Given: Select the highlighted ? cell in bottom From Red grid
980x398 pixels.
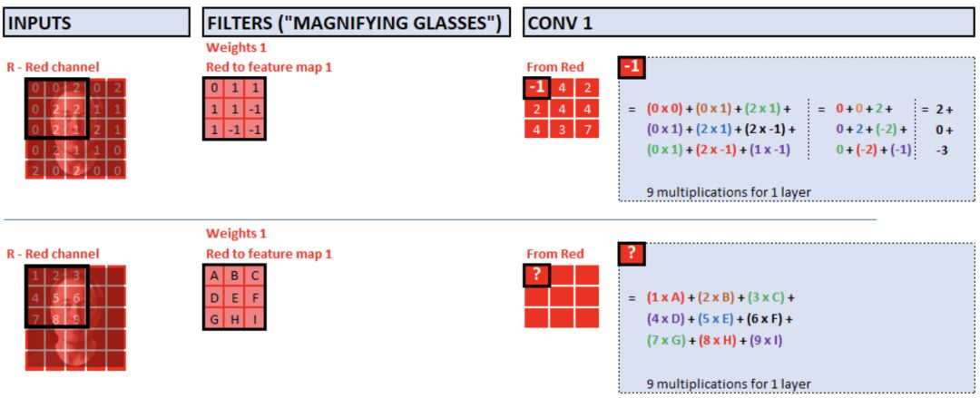Looking at the screenshot, I should (537, 276).
